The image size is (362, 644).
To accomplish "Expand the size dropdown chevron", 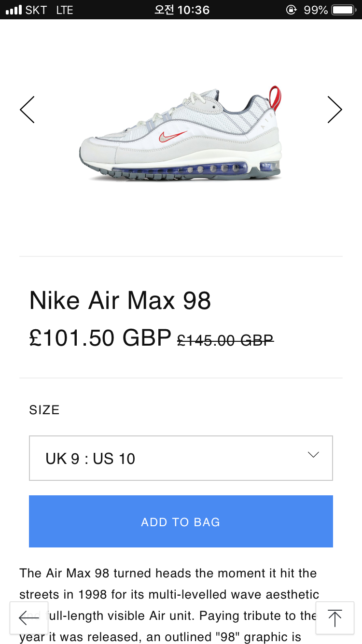I will point(313,455).
